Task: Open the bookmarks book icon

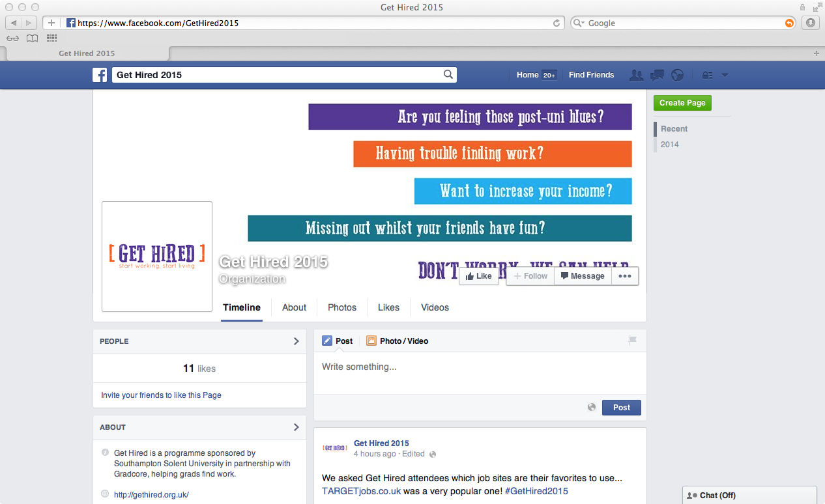Action: click(x=32, y=38)
